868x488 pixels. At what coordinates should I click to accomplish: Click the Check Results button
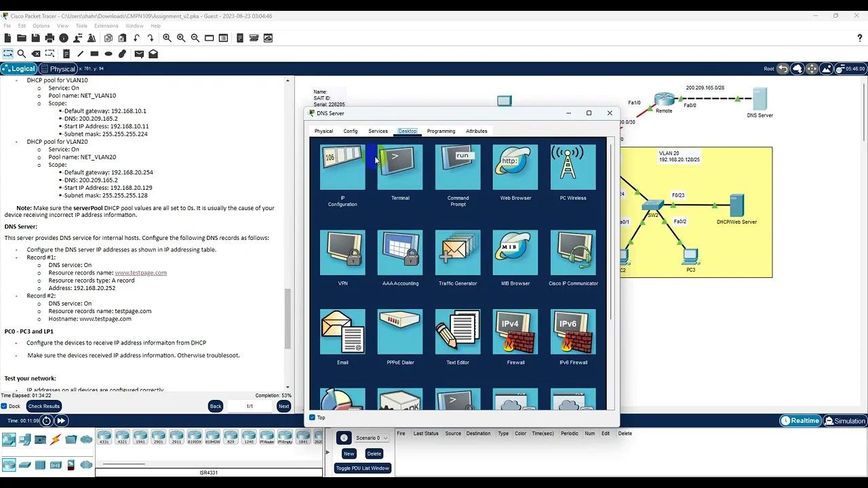point(43,406)
